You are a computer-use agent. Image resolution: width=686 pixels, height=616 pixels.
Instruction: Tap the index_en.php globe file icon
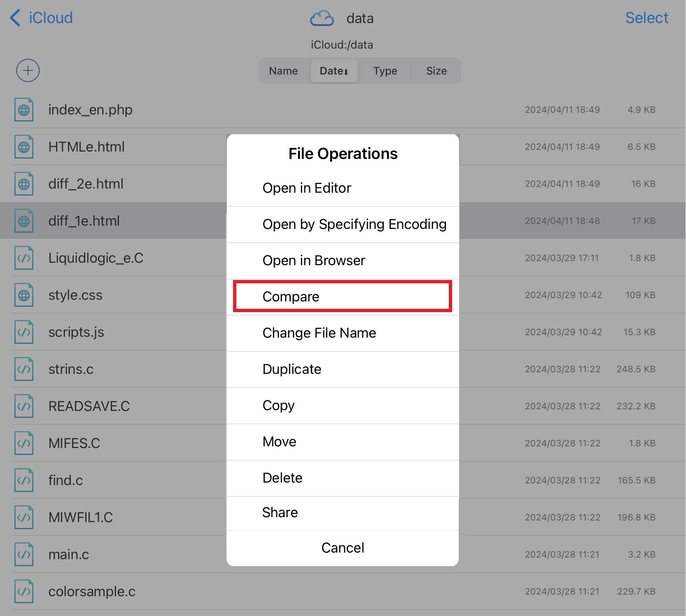coord(24,110)
